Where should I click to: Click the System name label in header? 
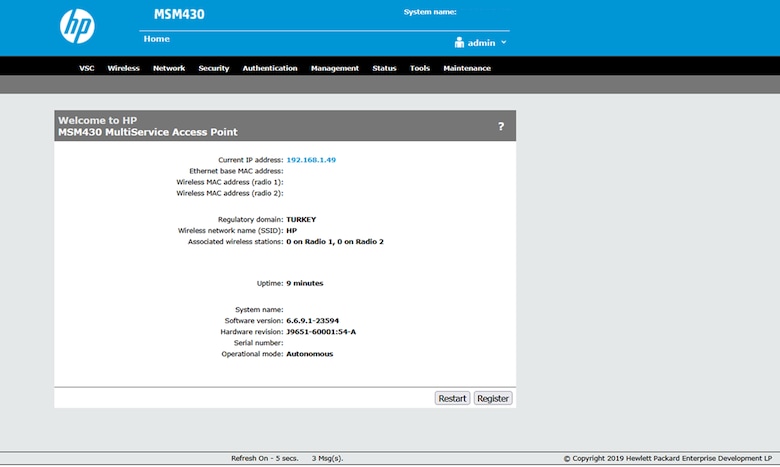point(430,12)
